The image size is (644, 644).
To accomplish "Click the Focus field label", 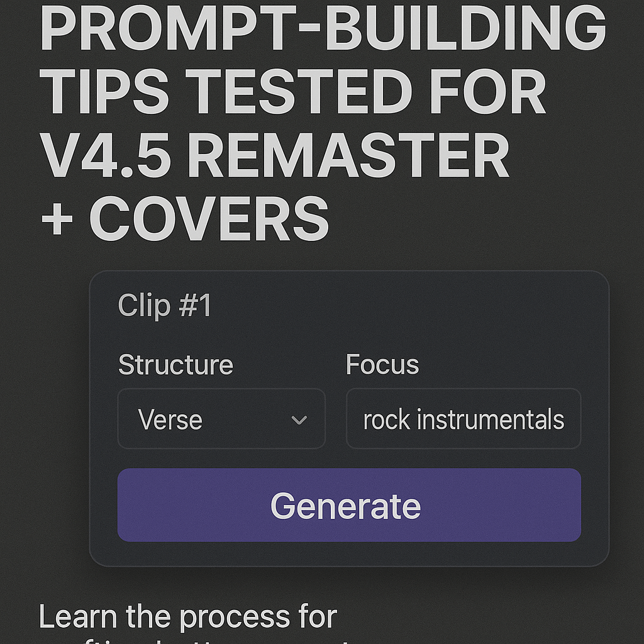I will [382, 365].
